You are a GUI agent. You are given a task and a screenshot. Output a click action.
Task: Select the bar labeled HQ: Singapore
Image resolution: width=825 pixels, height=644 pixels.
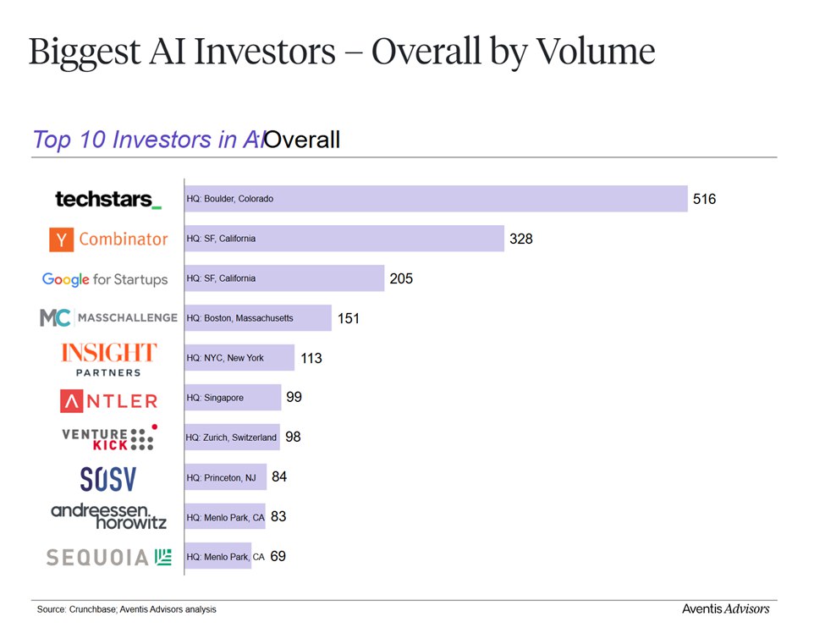233,398
